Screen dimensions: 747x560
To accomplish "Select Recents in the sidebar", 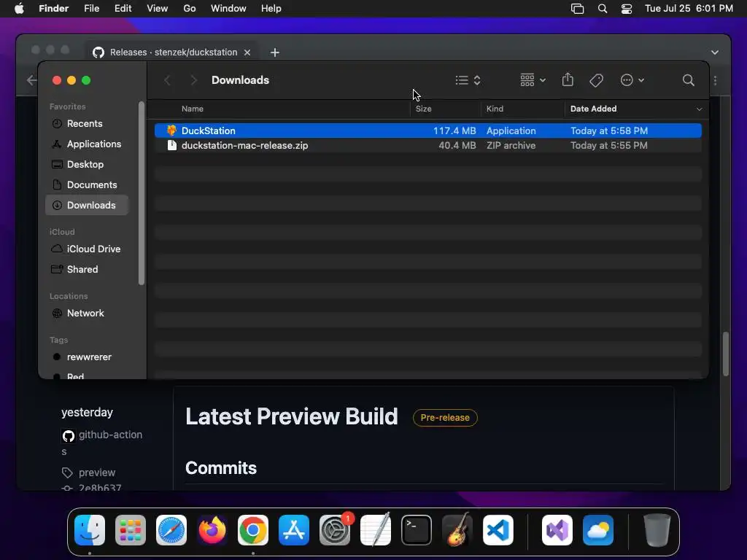I will [87, 123].
